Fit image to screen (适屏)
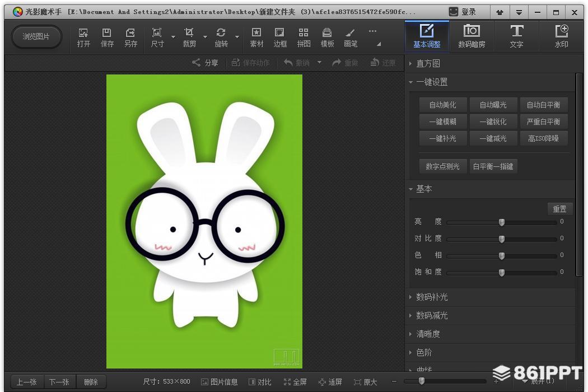 (x=330, y=382)
